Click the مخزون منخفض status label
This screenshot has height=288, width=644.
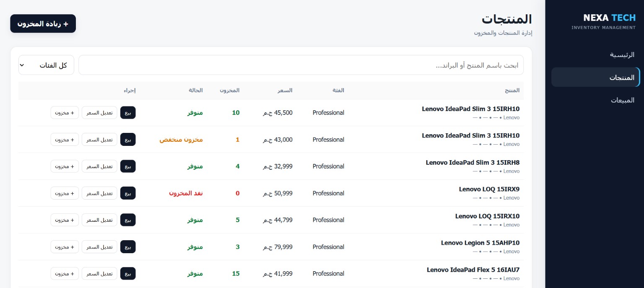[x=181, y=139]
